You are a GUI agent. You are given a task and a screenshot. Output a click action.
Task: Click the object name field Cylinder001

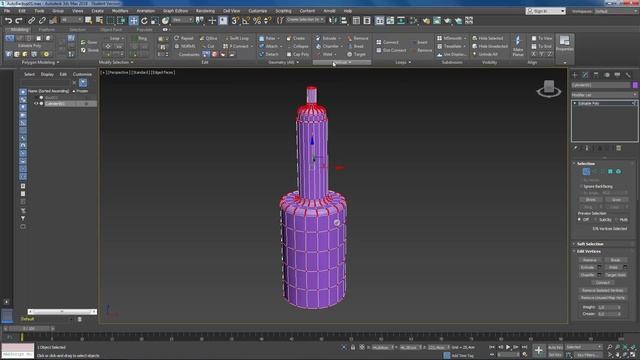(601, 85)
